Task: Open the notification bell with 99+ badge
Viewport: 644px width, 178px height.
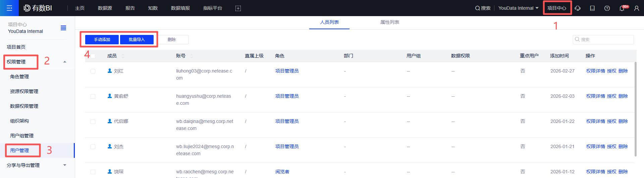Action: [622, 8]
